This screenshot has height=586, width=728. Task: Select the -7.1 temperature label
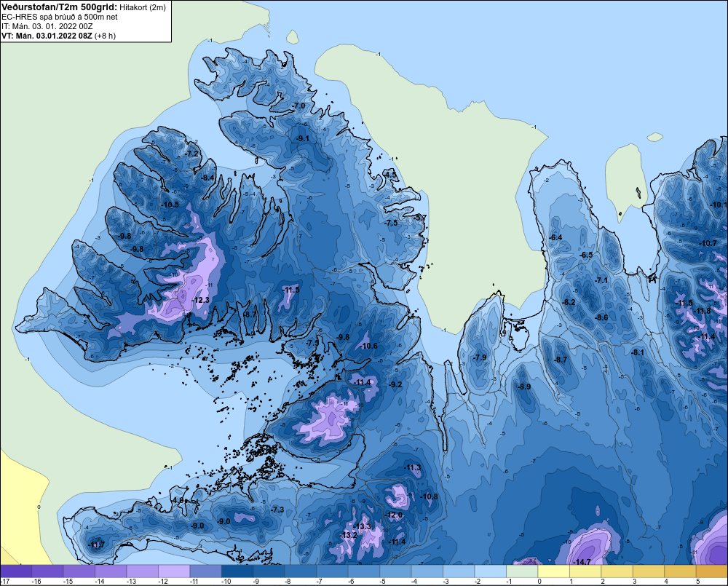[x=601, y=280]
